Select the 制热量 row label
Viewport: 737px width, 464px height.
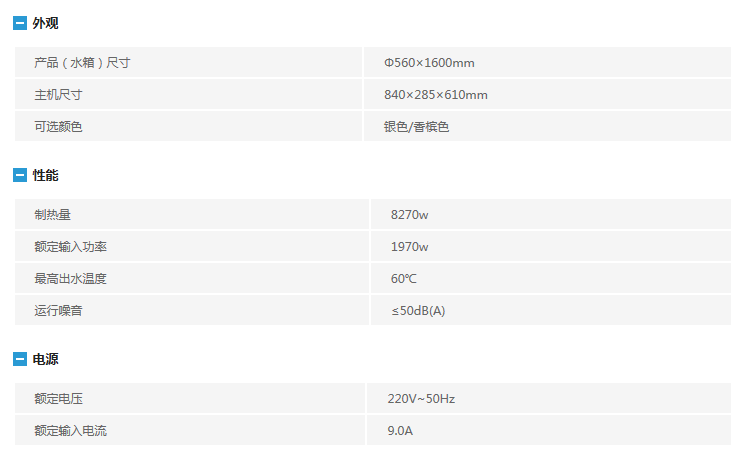coord(52,215)
